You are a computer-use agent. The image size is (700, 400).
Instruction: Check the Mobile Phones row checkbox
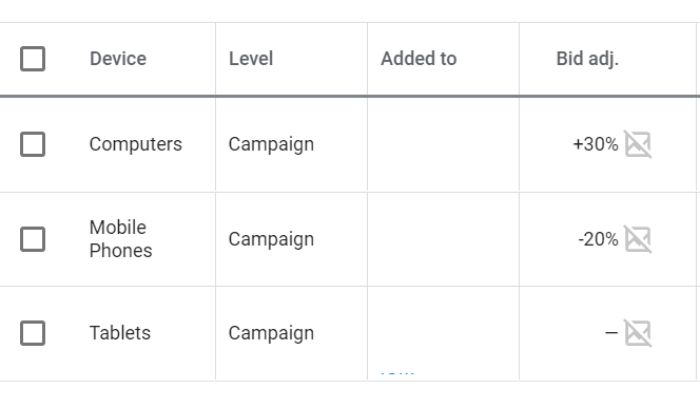(33, 239)
